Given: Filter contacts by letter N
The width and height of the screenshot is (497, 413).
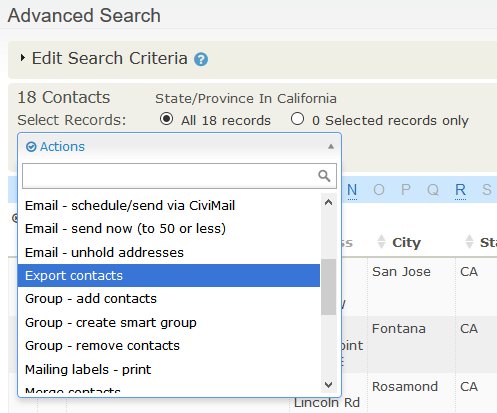Looking at the screenshot, I should pos(352,190).
